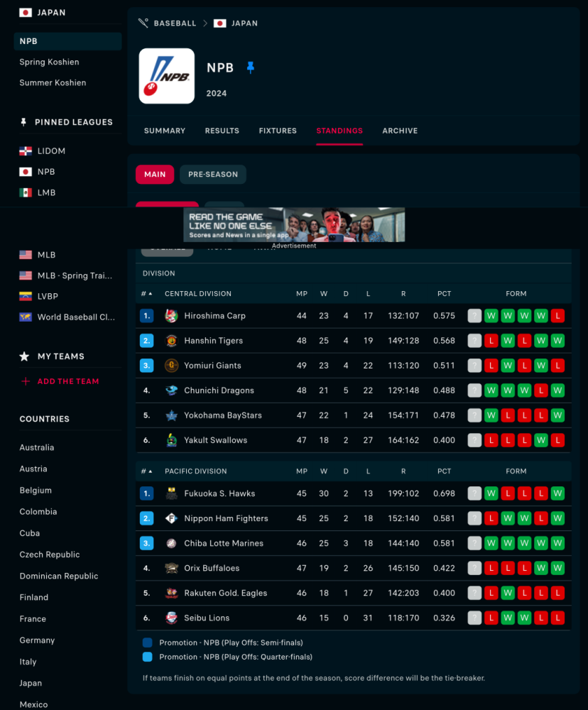The height and width of the screenshot is (710, 588).
Task: Click the MLB flag icon in sidebar
Action: pos(26,255)
